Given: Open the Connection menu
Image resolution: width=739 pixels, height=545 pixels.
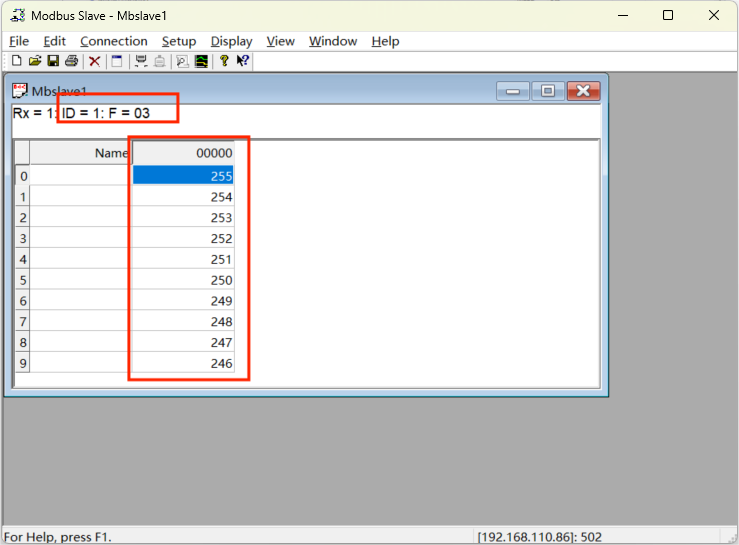Looking at the screenshot, I should 113,41.
